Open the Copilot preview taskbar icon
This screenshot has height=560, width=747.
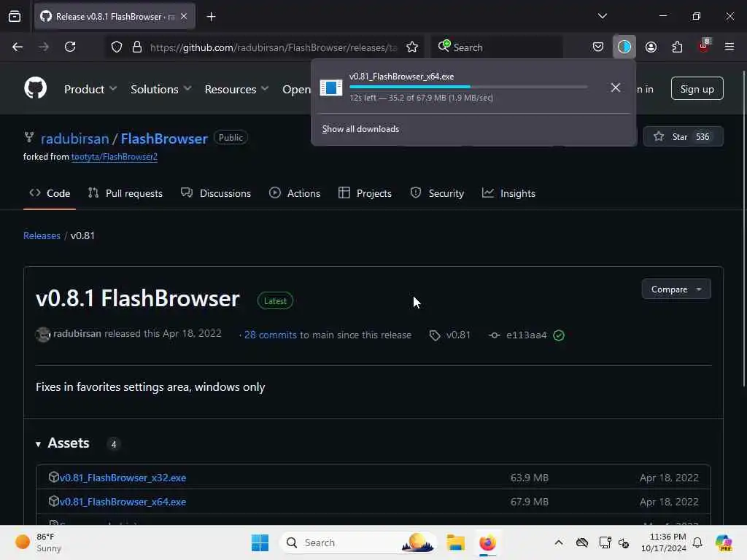(x=724, y=542)
